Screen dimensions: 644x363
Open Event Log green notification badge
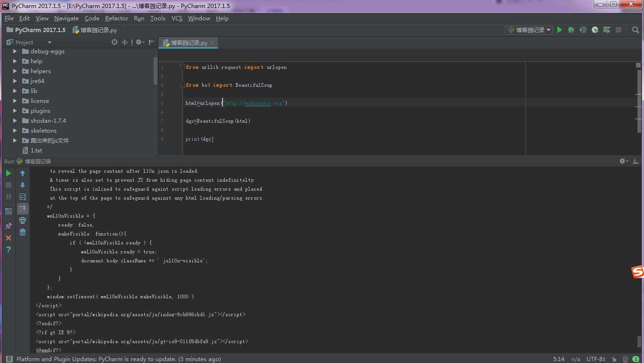point(636,359)
